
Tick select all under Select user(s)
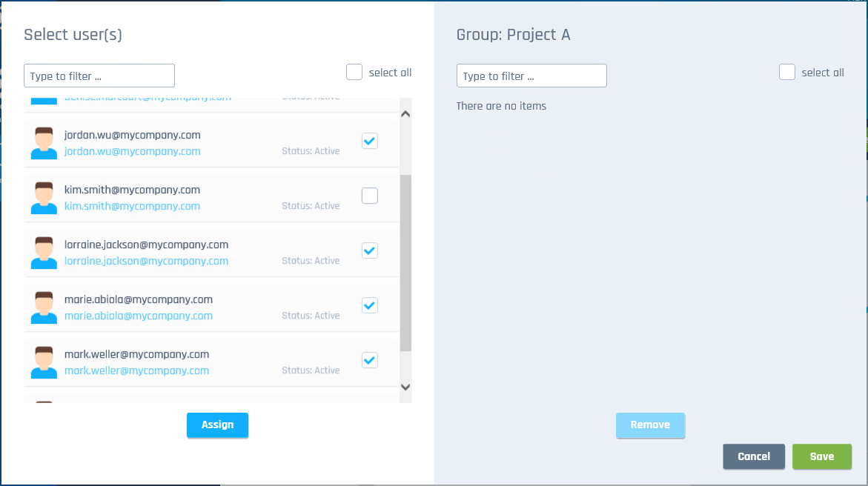(354, 72)
